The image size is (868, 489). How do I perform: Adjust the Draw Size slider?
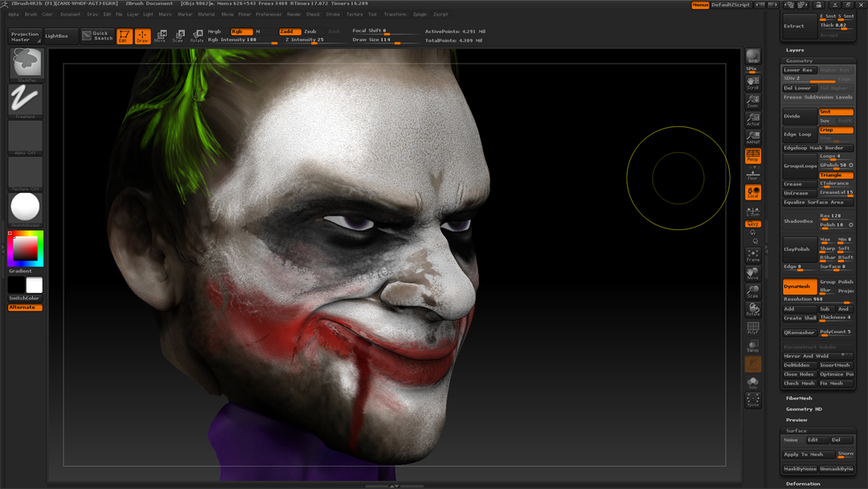pos(385,40)
